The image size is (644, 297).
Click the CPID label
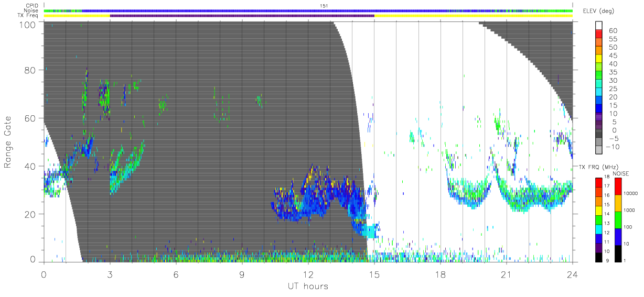click(x=31, y=6)
